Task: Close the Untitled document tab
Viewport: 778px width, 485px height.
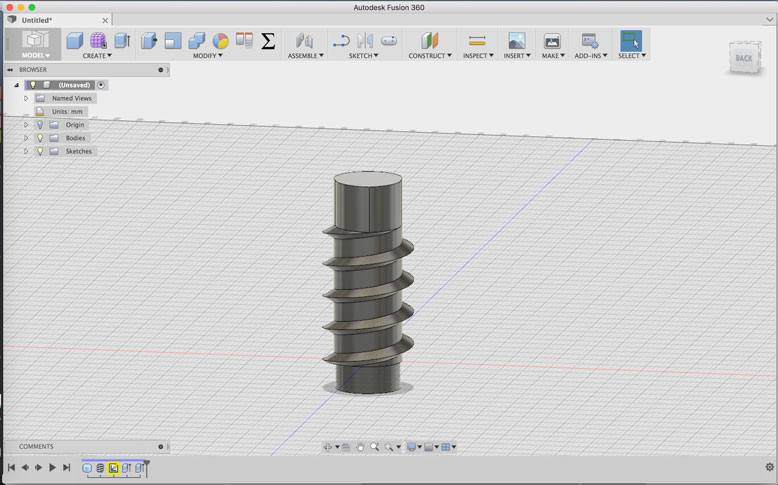Action: click(105, 20)
